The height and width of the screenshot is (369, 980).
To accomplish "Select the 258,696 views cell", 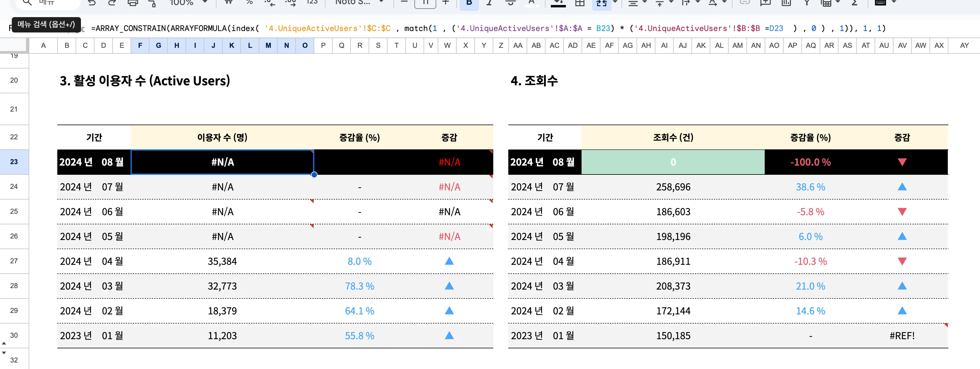I will (x=673, y=187).
